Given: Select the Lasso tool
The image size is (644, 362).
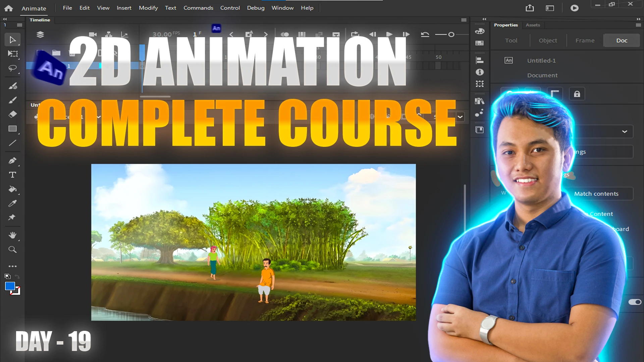Looking at the screenshot, I should [12, 68].
